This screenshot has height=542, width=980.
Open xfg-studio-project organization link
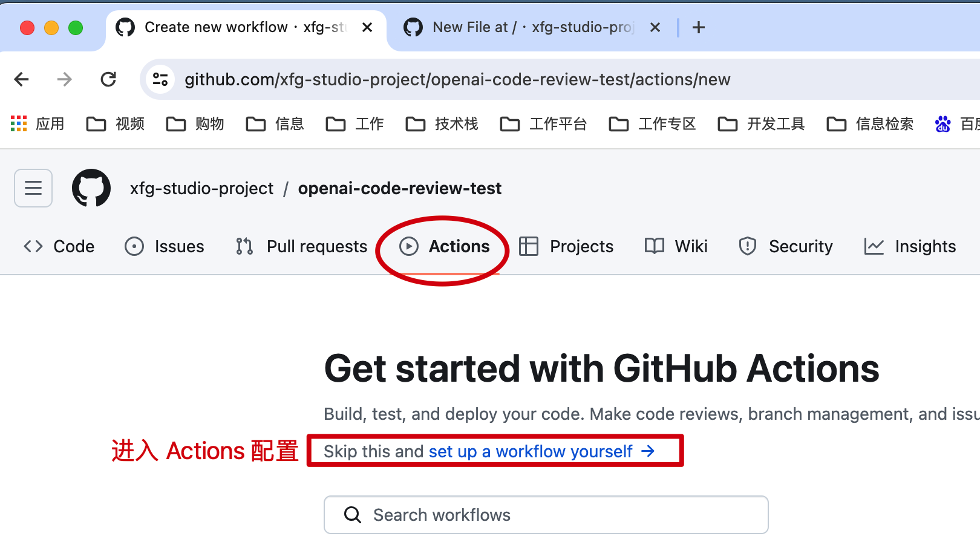pos(201,188)
